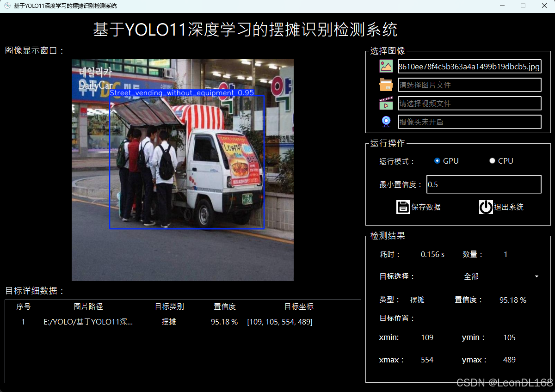Click the ymin value 105
Viewport: 555px width, 392px height.
click(x=509, y=337)
